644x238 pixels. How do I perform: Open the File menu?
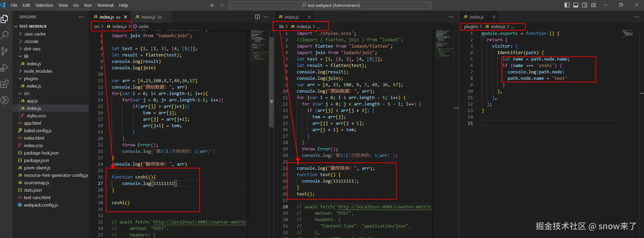pos(14,5)
